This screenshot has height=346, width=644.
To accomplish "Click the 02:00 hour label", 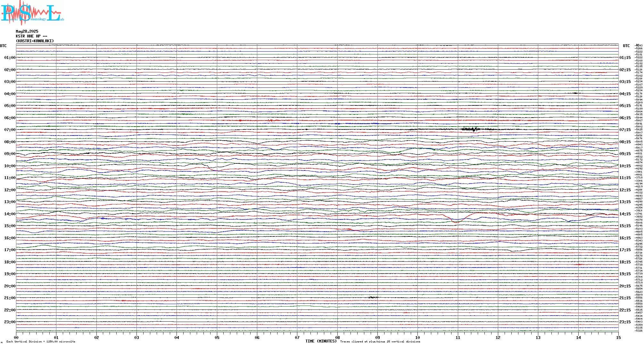I will tap(10, 70).
